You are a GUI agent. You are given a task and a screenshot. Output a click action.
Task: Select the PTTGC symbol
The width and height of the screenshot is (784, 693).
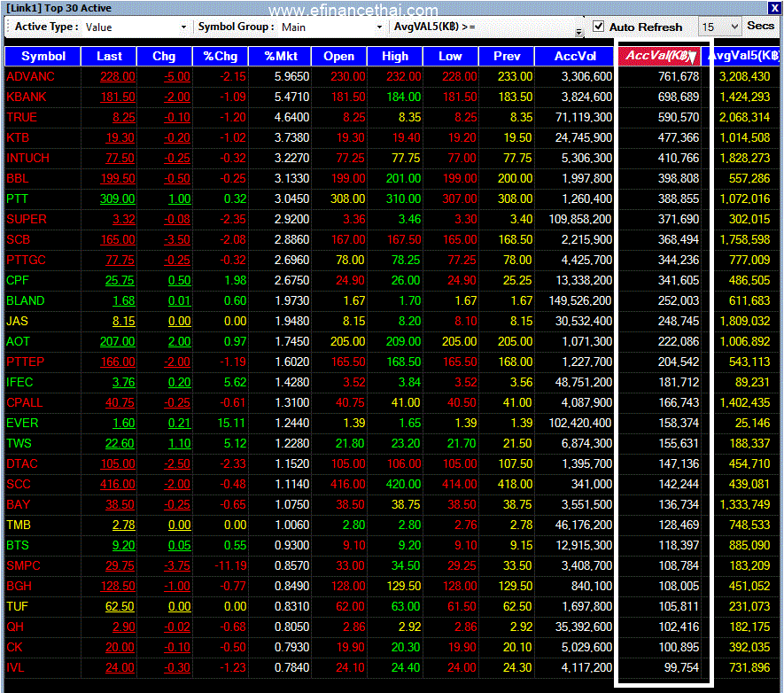[26, 260]
